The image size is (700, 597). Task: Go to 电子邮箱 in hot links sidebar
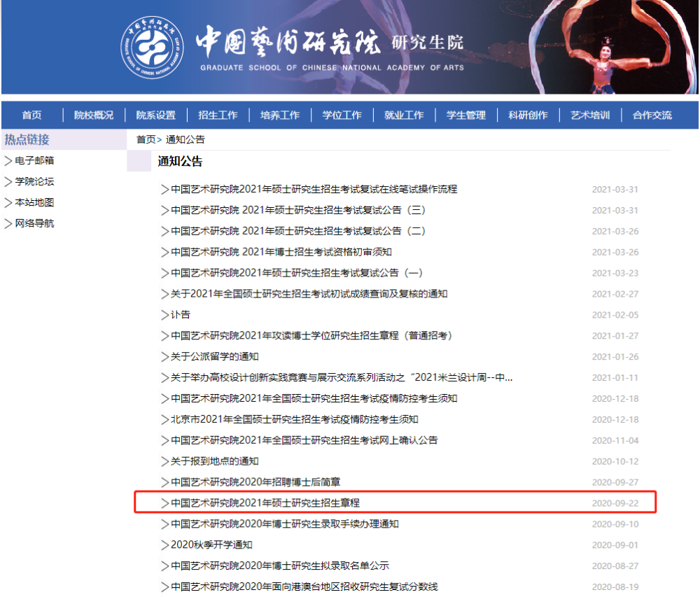click(x=34, y=160)
